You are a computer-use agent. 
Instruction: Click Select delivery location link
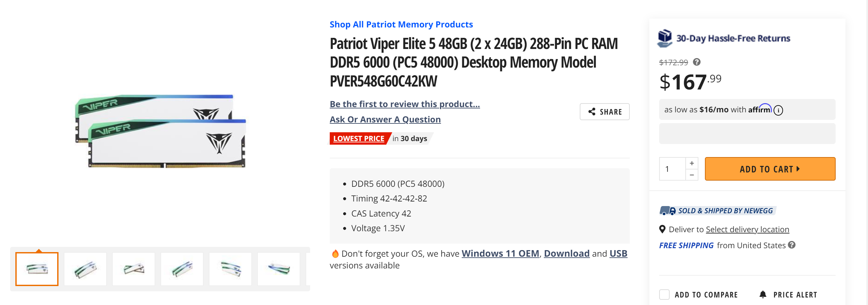point(747,229)
